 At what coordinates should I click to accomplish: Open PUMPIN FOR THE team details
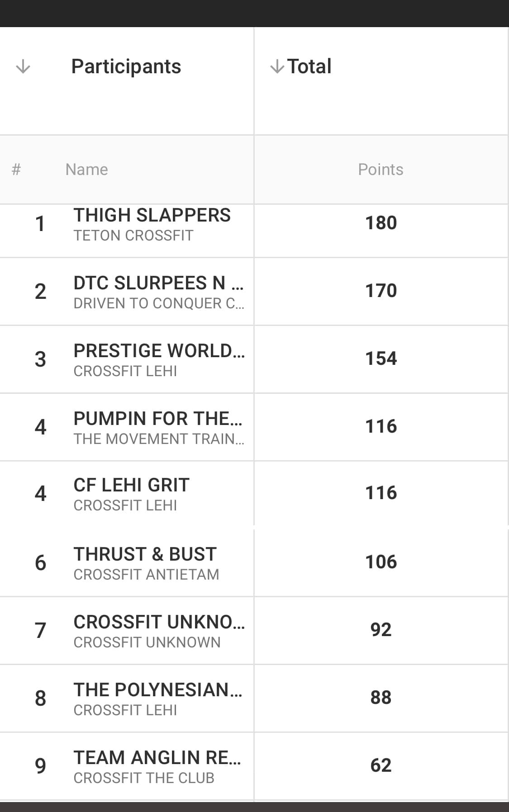click(158, 419)
